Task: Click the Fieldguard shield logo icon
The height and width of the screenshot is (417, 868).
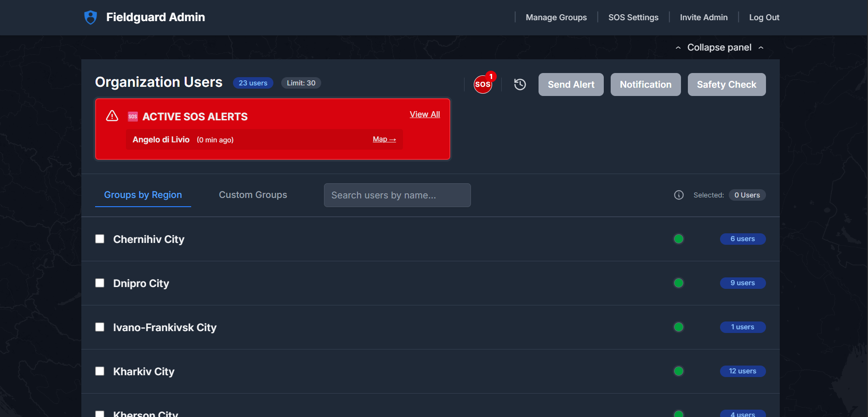Action: click(x=91, y=17)
